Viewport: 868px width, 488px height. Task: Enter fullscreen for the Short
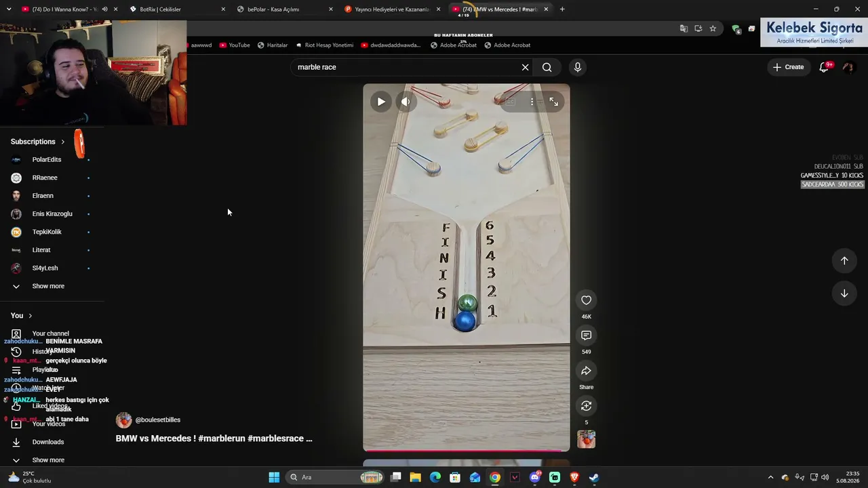pos(554,102)
